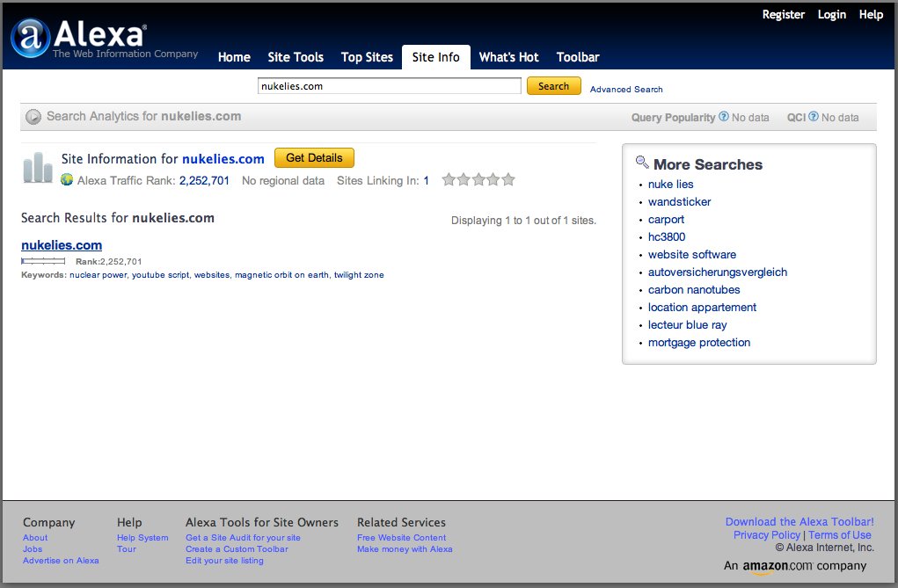Click the keyword 'websites'
898x588 pixels.
(212, 275)
